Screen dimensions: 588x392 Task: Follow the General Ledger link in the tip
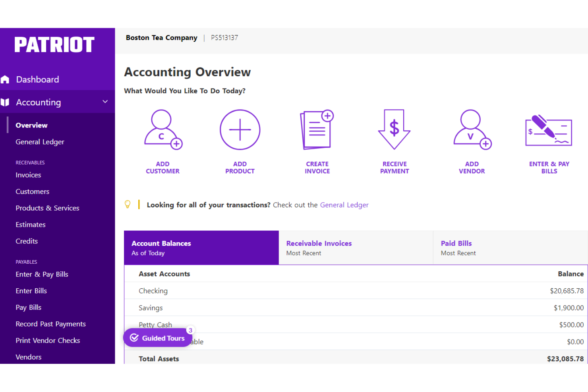pos(344,205)
